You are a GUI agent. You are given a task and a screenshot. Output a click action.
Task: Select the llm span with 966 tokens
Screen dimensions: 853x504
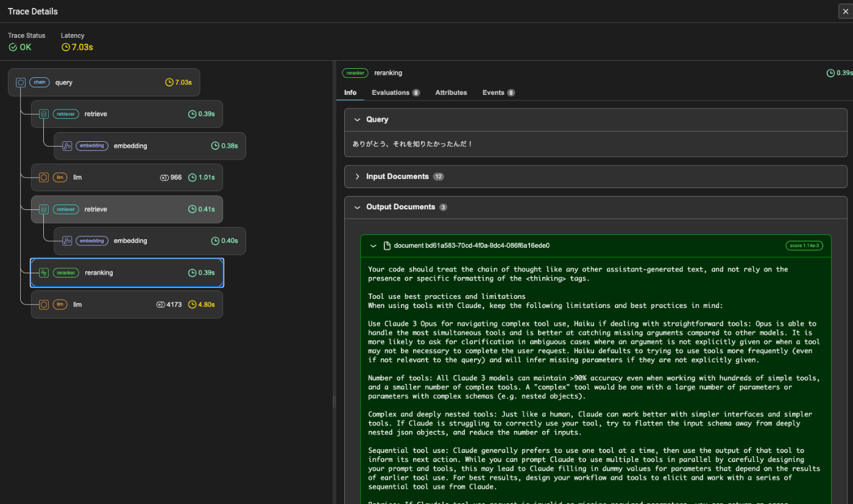pos(127,178)
